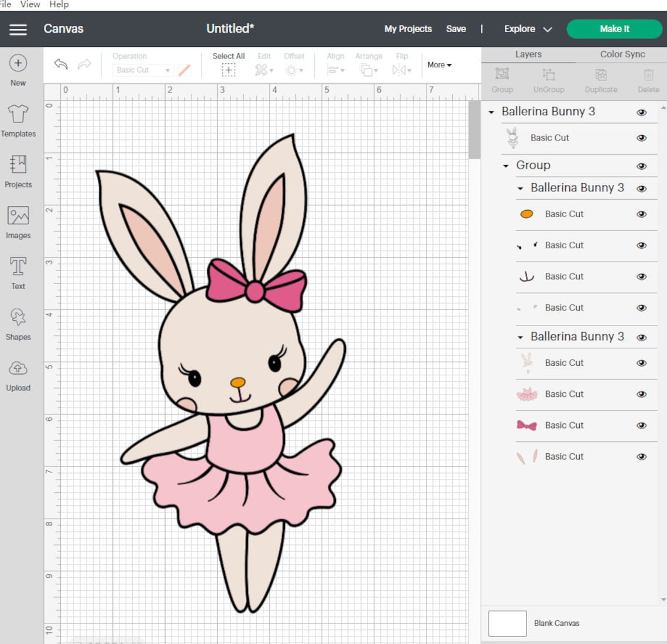This screenshot has height=644, width=667.
Task: Switch to the Color Sync tab
Action: pyautogui.click(x=621, y=54)
